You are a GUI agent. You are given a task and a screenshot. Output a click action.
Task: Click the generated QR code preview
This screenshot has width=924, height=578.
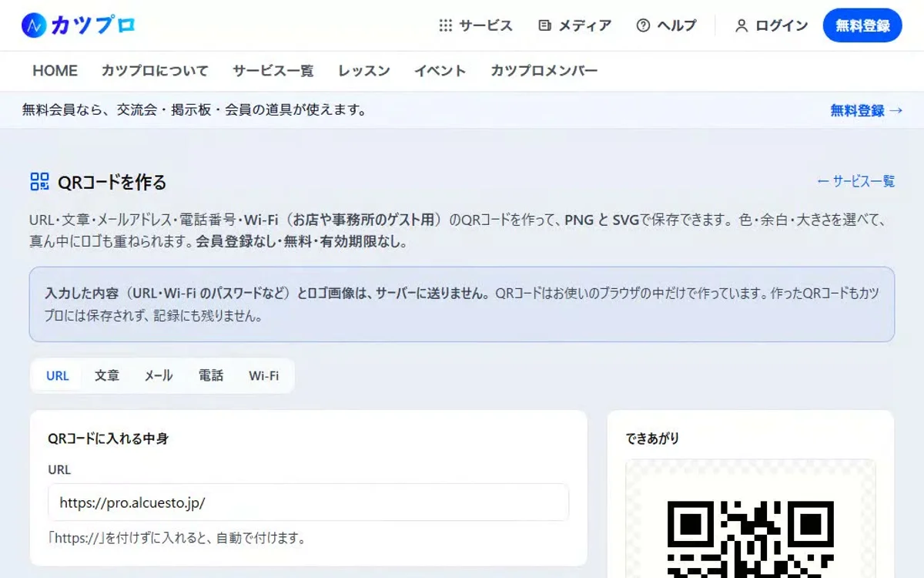coord(750,538)
